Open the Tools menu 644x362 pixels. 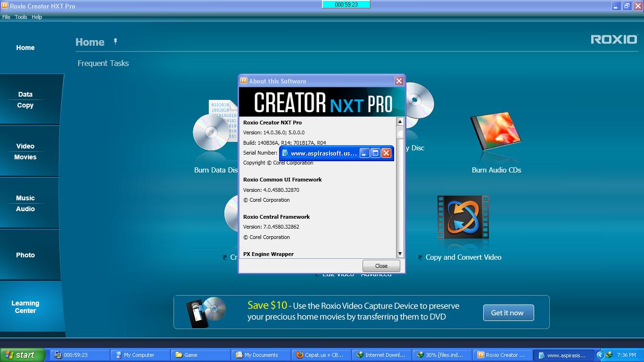tap(21, 17)
